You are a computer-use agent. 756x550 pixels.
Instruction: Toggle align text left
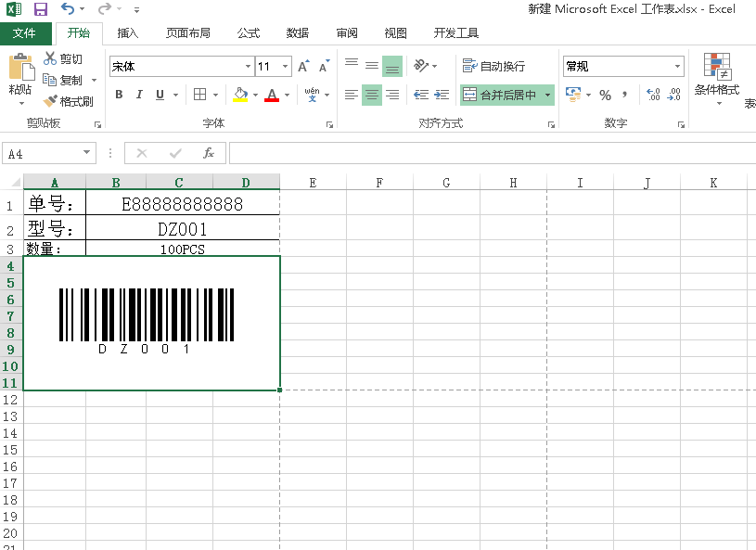(x=352, y=95)
